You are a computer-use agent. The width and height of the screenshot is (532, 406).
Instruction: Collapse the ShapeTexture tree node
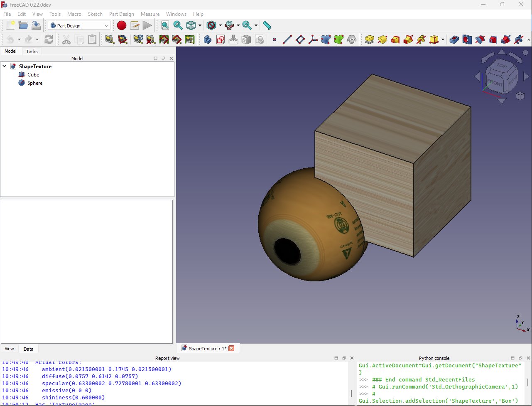(5, 66)
